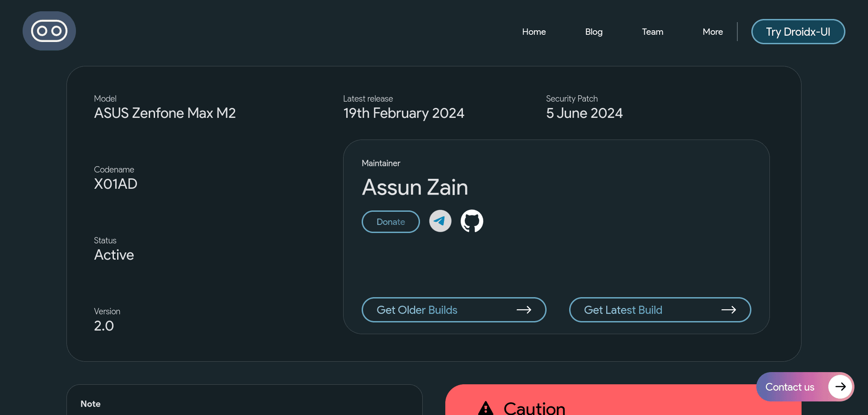Open the Blog nav item
The width and height of the screenshot is (868, 415).
pyautogui.click(x=594, y=32)
